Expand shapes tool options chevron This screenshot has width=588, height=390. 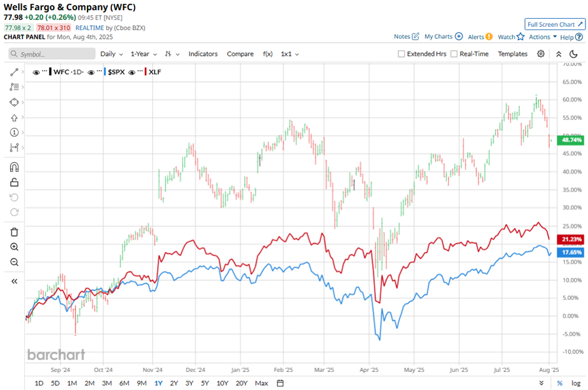pos(23,102)
